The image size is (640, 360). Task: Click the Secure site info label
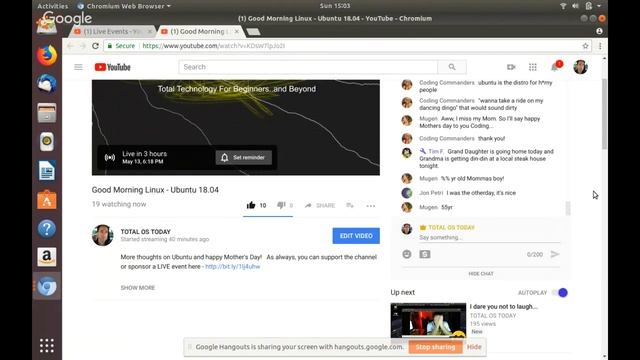pos(121,46)
